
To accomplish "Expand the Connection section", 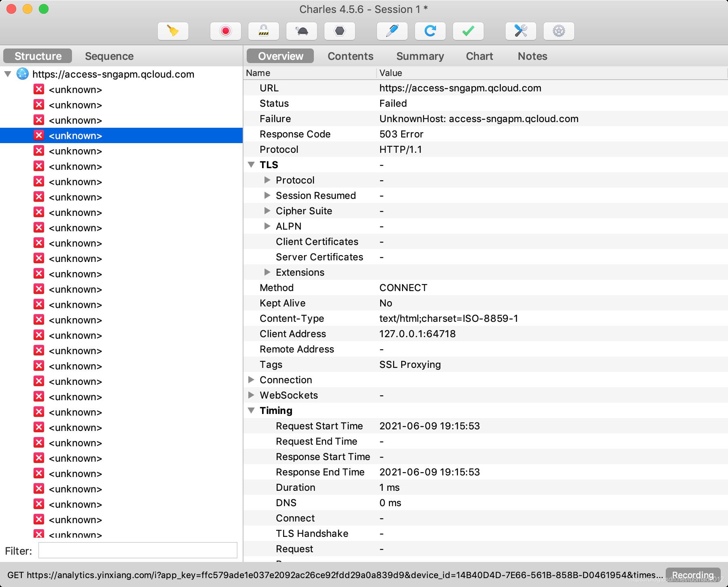I will pos(251,380).
